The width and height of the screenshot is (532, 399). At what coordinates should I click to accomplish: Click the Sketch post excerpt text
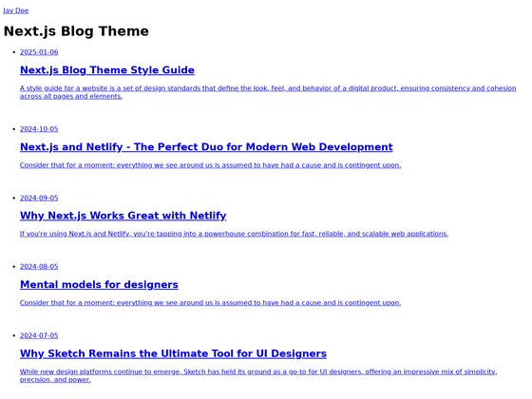pos(258,375)
